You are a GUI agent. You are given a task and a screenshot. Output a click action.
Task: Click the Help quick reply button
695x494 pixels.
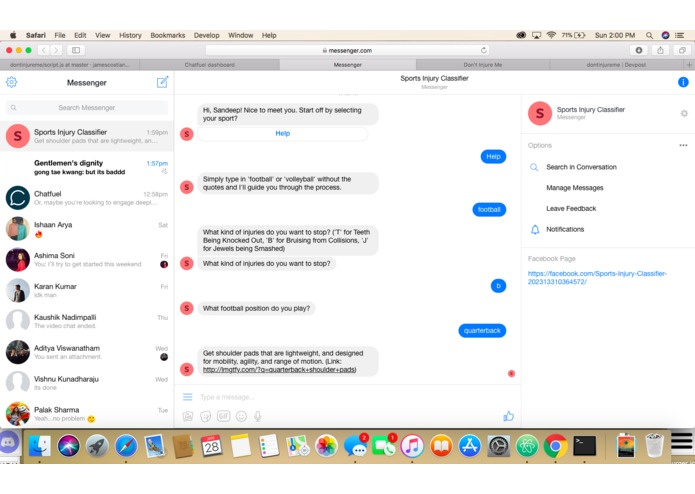coord(282,133)
